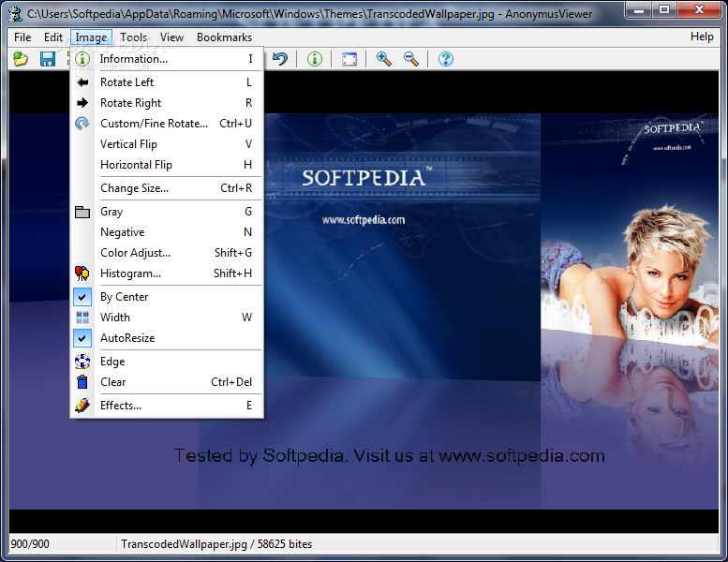Click the folder icon beside Gray
728x562 pixels.
tap(82, 212)
